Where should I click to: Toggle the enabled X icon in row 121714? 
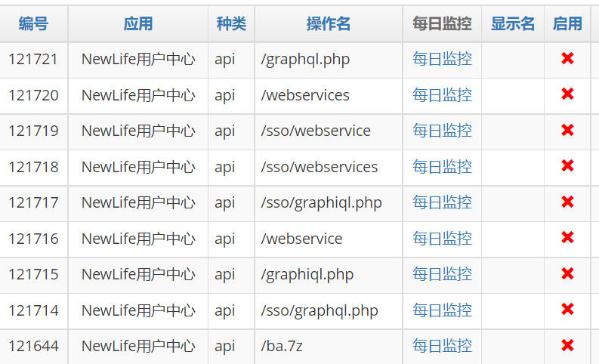[x=567, y=309]
